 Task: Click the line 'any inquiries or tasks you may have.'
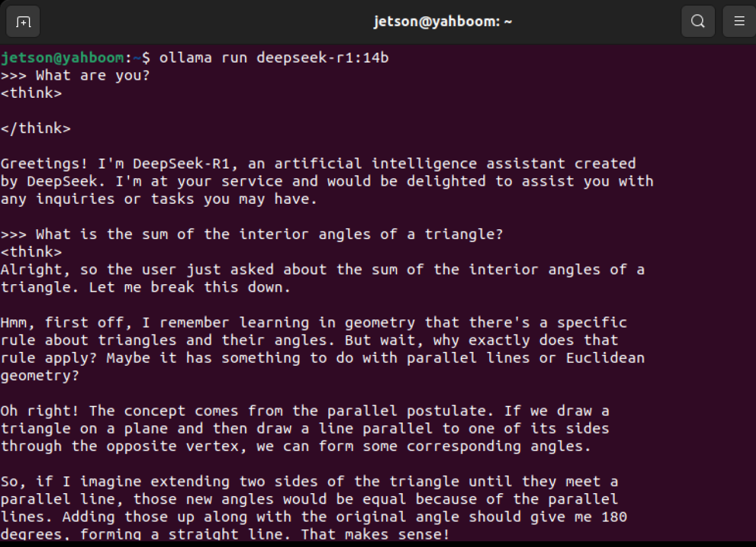coord(159,199)
